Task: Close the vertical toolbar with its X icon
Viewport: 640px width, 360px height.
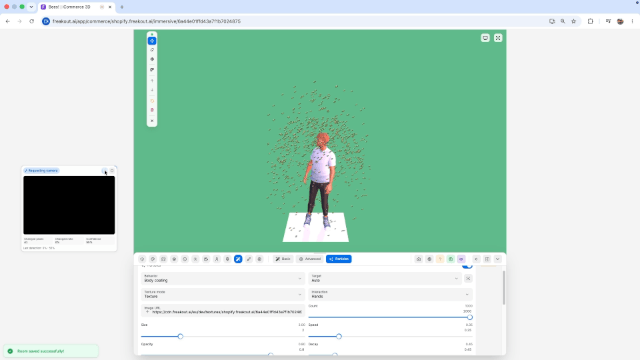Action: click(152, 121)
